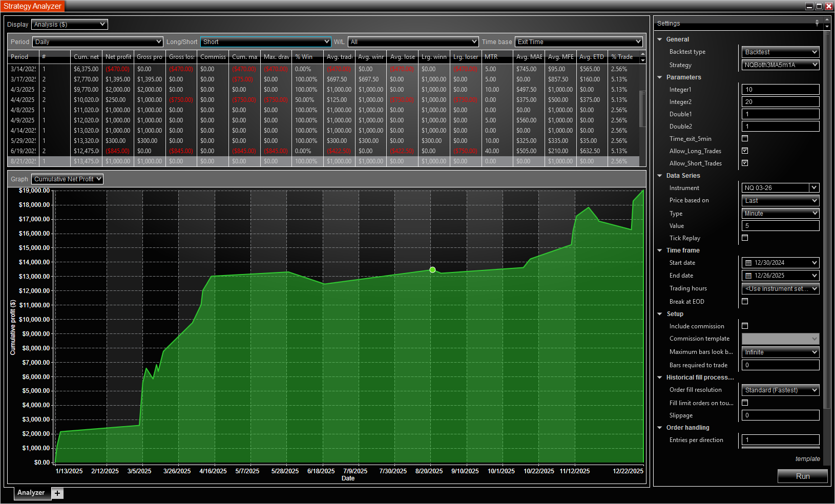The width and height of the screenshot is (835, 504).
Task: Sort table by Net profit column header
Action: [x=118, y=57]
